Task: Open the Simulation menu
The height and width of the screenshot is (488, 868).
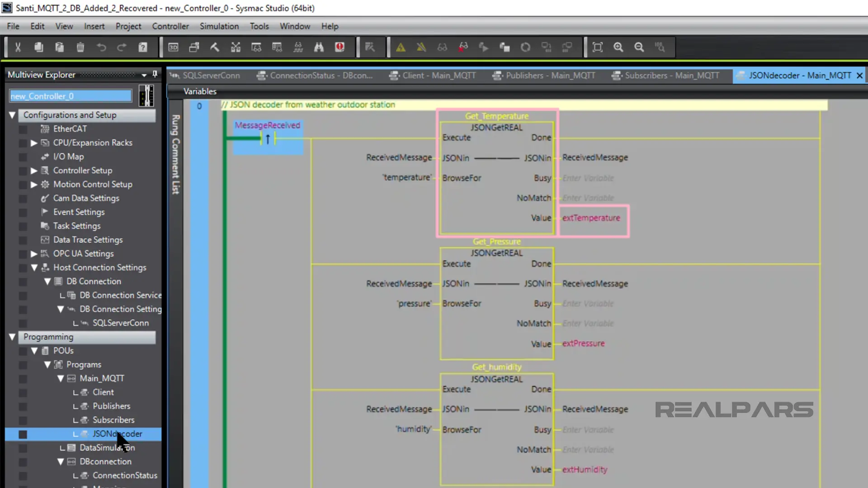Action: click(219, 26)
